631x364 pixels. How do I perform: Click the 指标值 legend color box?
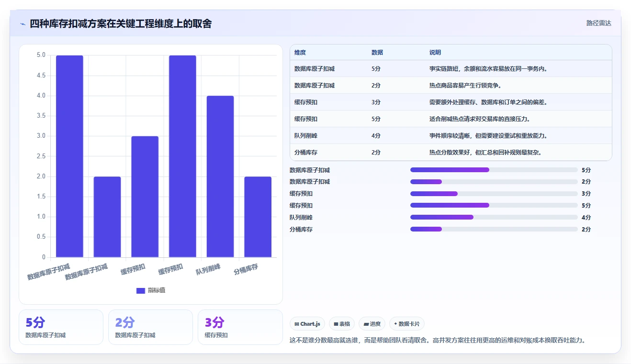click(140, 290)
